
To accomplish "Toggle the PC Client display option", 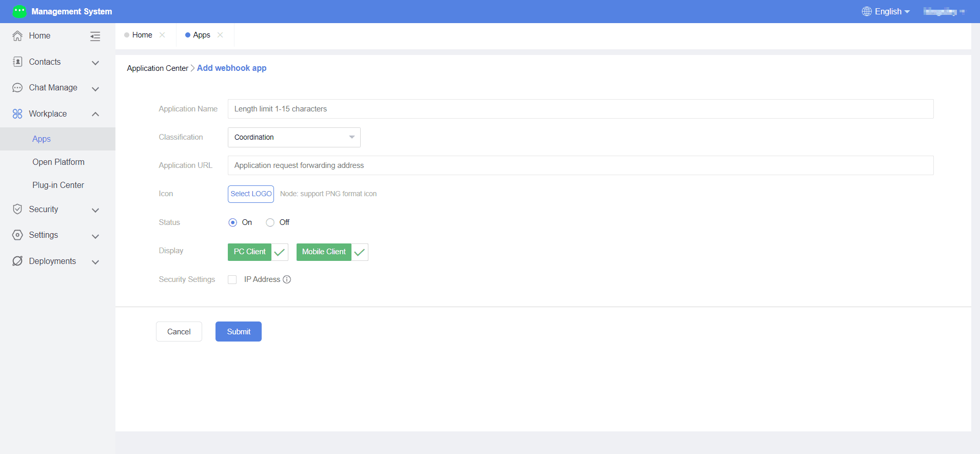I will coord(258,252).
